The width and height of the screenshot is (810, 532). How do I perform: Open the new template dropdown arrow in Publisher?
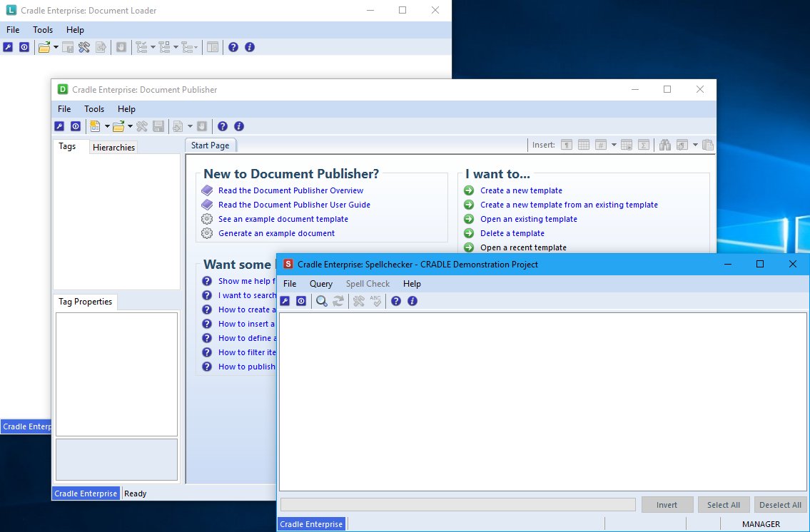click(x=107, y=126)
